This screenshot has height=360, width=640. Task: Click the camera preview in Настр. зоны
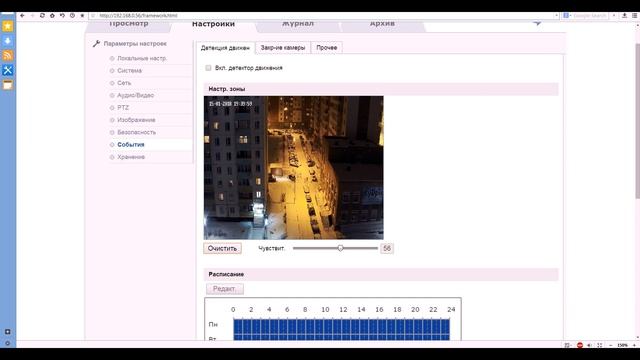[x=293, y=168]
